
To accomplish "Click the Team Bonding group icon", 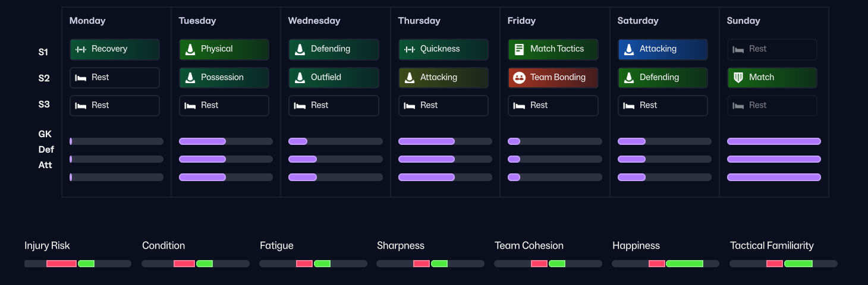I will pos(519,78).
